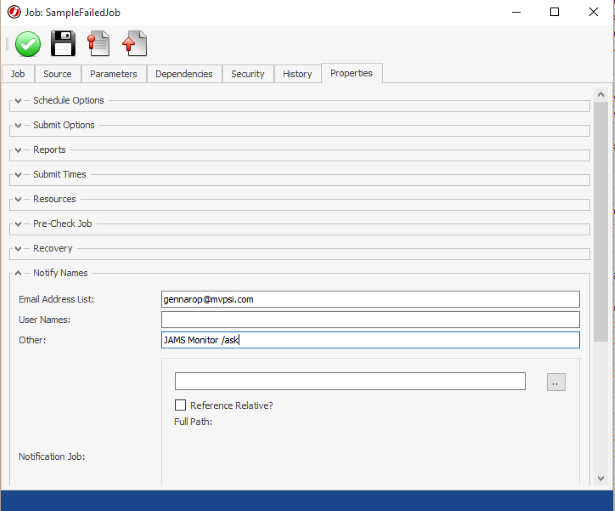Image resolution: width=615 pixels, height=511 pixels.
Task: Click the scrollbar up arrow
Action: (600, 95)
